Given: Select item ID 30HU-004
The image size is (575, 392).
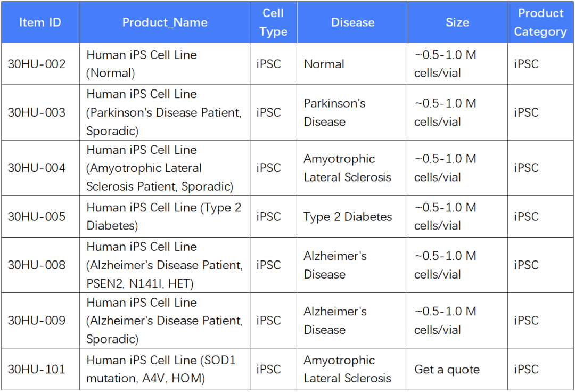Looking at the screenshot, I should point(37,168).
